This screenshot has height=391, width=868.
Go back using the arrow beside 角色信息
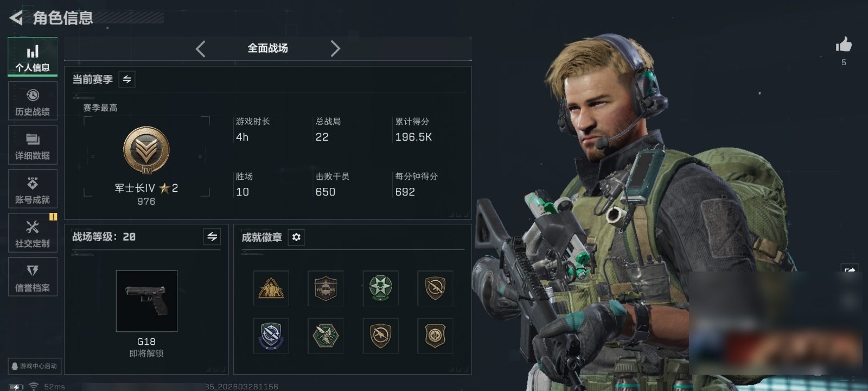pos(16,18)
